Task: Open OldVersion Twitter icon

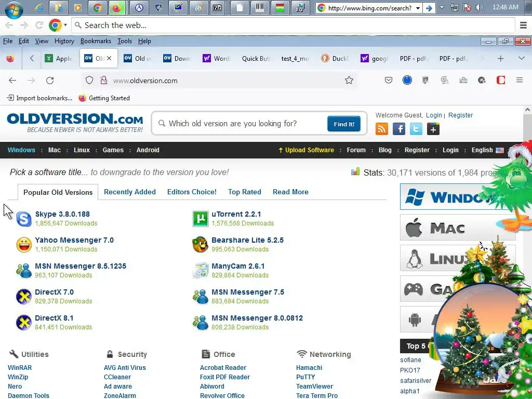Action: click(x=416, y=129)
